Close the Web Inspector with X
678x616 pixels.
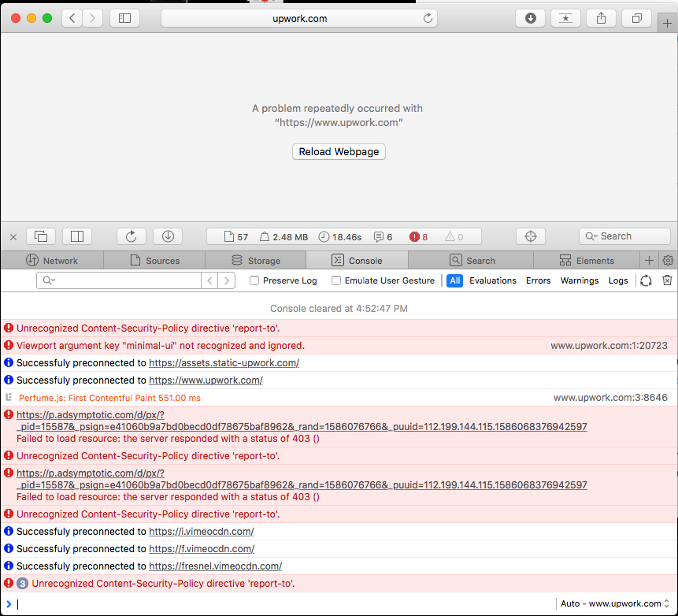(13, 236)
